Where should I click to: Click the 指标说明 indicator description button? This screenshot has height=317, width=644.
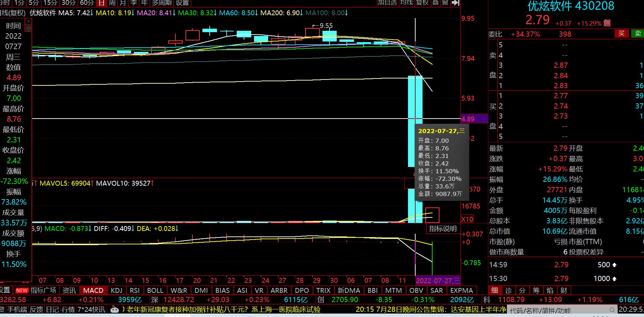click(x=443, y=229)
